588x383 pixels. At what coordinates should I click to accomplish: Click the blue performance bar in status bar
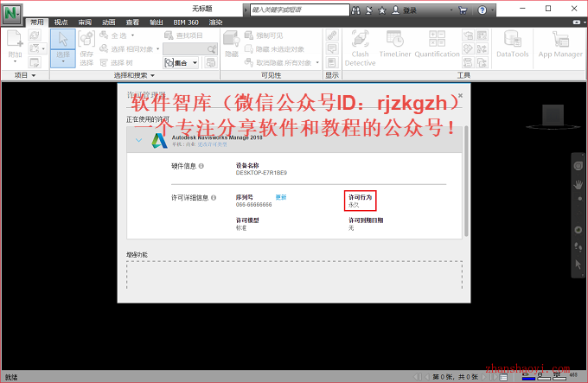coord(528,378)
